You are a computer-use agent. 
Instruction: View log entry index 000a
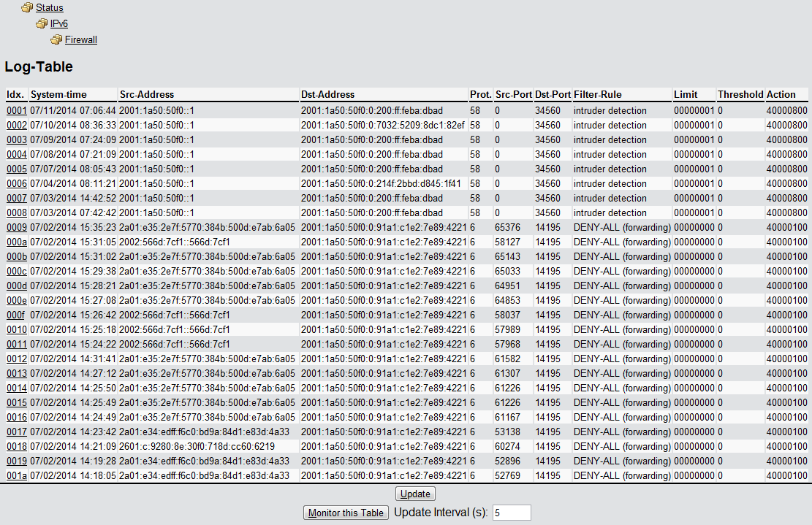[x=16, y=242]
